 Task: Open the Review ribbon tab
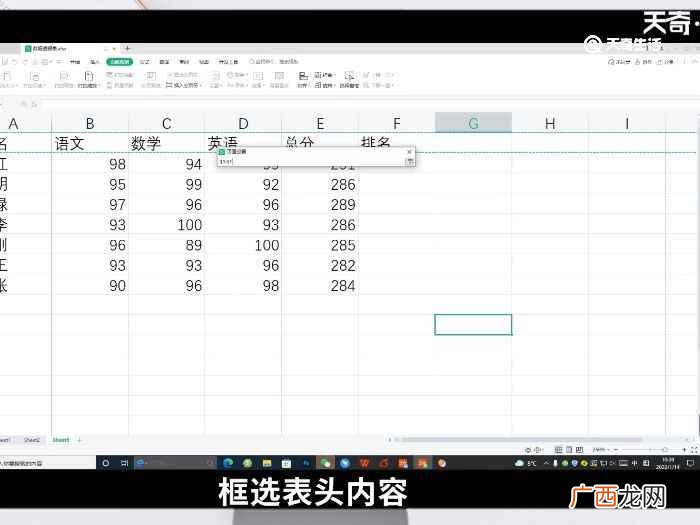[x=184, y=62]
